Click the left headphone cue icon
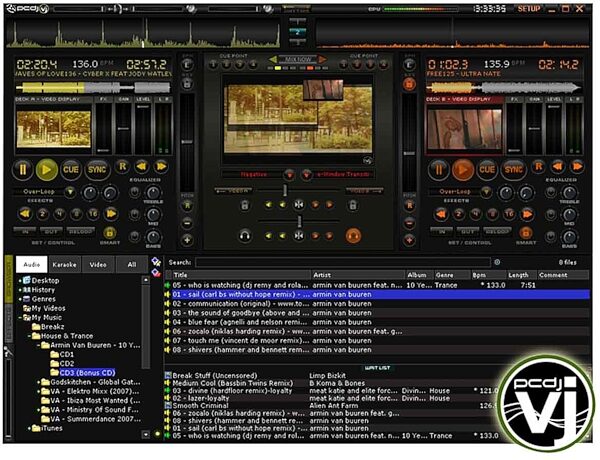 pos(245,236)
